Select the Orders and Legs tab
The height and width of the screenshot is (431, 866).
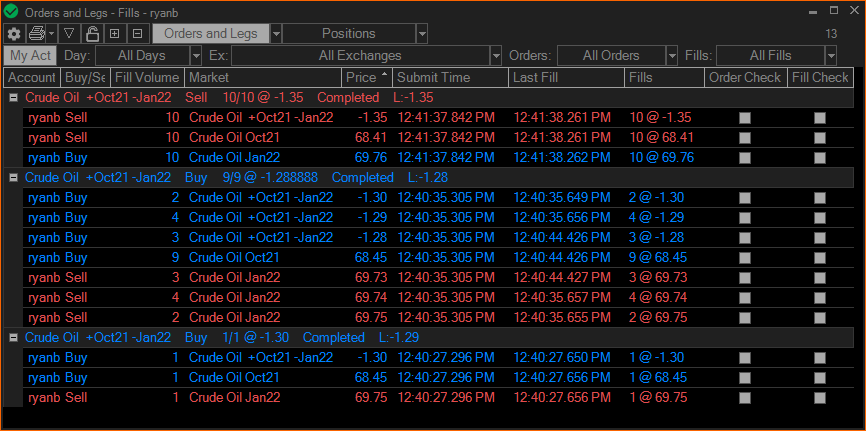(x=210, y=34)
